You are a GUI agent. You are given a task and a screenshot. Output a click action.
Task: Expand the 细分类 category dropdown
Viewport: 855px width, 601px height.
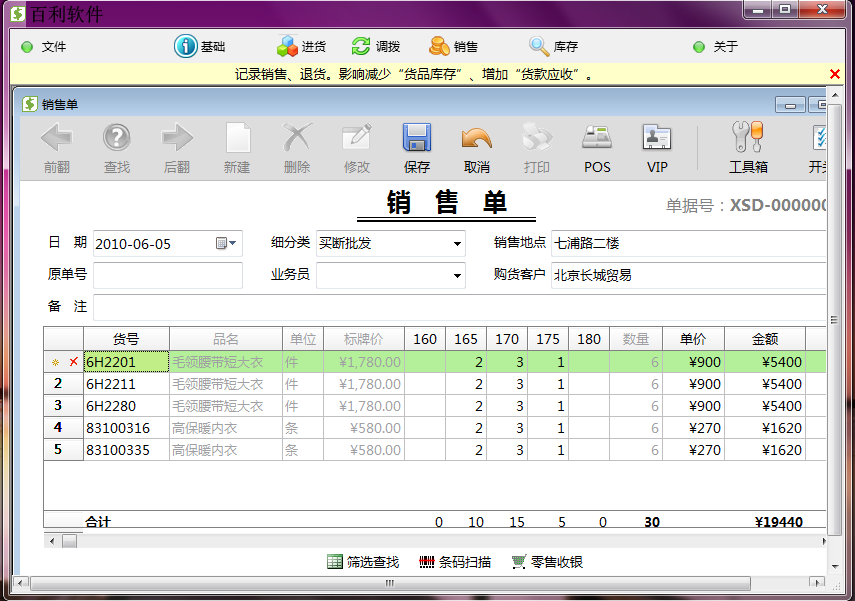point(457,244)
